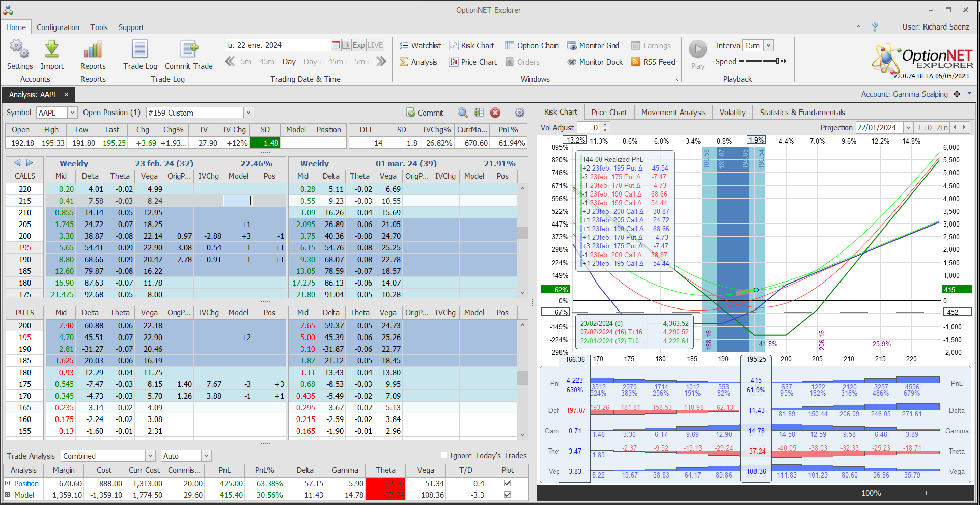Image resolution: width=980 pixels, height=505 pixels.
Task: Open the help question mark icon
Action: click(x=875, y=27)
